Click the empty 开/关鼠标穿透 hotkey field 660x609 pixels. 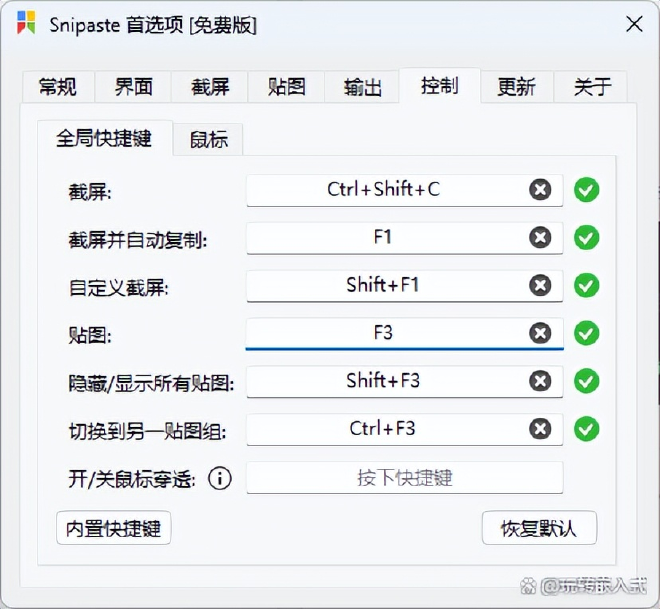click(x=405, y=478)
